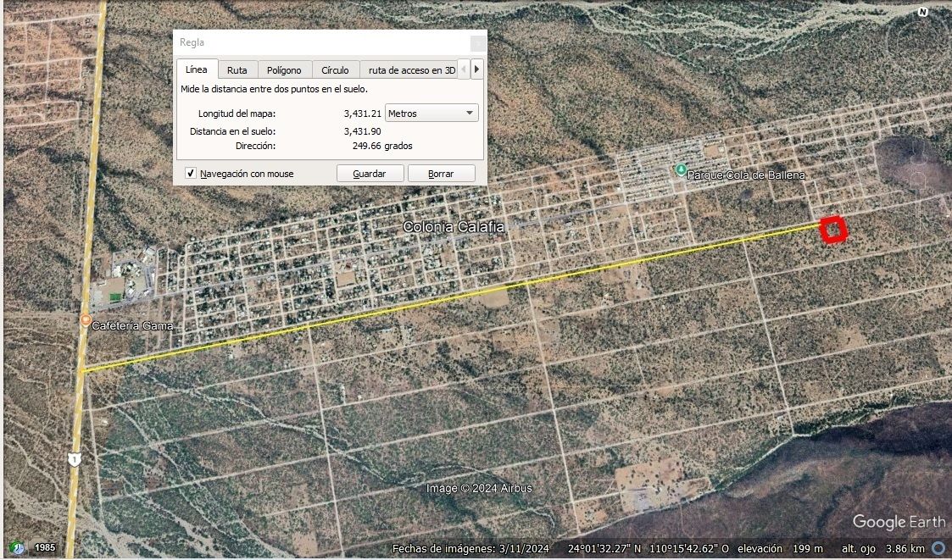Click the streaming status circle in status bar

938,548
